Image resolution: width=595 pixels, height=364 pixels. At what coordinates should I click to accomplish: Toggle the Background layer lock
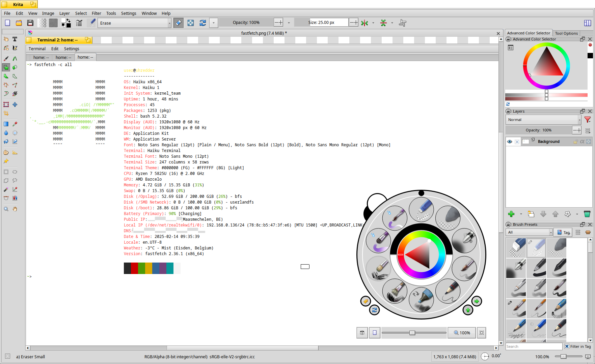tap(576, 142)
